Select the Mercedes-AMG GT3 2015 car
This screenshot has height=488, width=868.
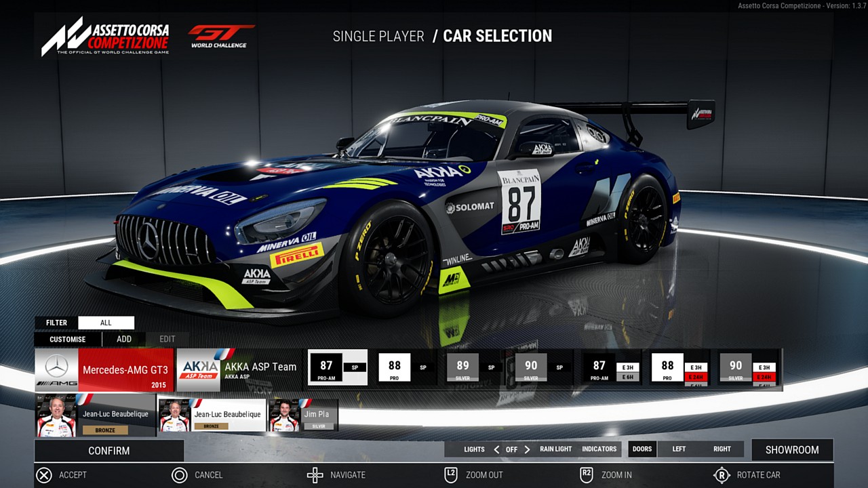click(104, 370)
